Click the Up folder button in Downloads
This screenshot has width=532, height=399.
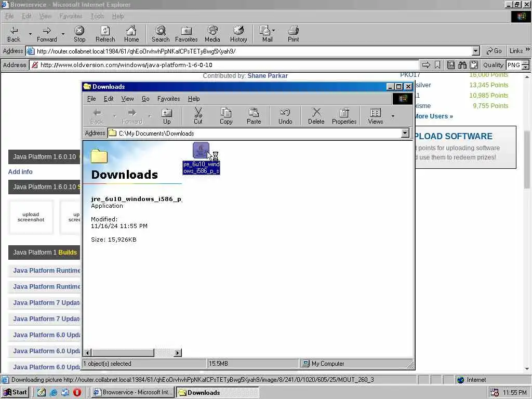pos(167,116)
